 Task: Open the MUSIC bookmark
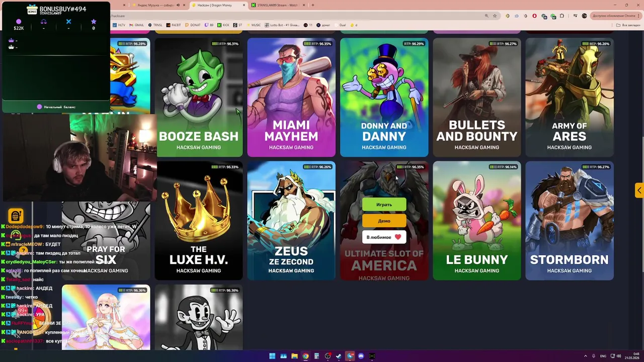pos(254,25)
